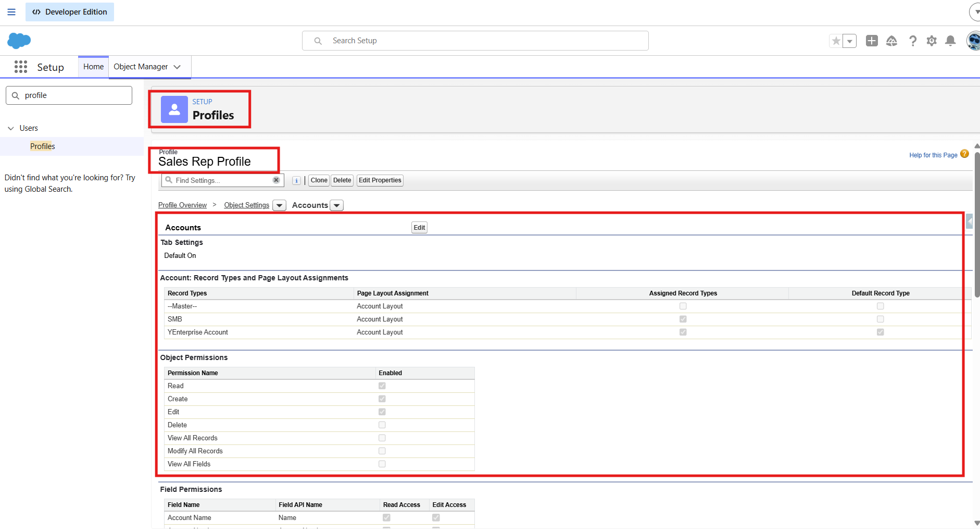Toggle View All Fields checkbox

[x=382, y=464]
